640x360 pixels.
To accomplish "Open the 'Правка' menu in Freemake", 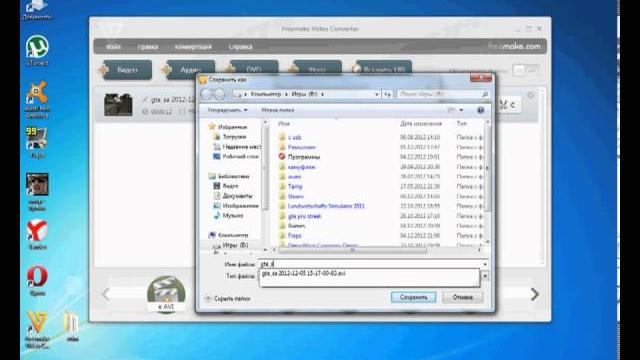I will [148, 47].
